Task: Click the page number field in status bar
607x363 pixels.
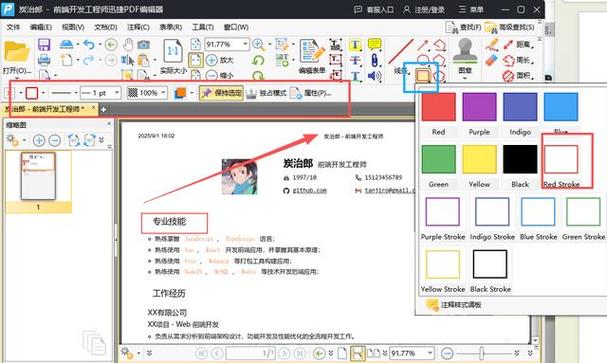Action: coord(250,353)
